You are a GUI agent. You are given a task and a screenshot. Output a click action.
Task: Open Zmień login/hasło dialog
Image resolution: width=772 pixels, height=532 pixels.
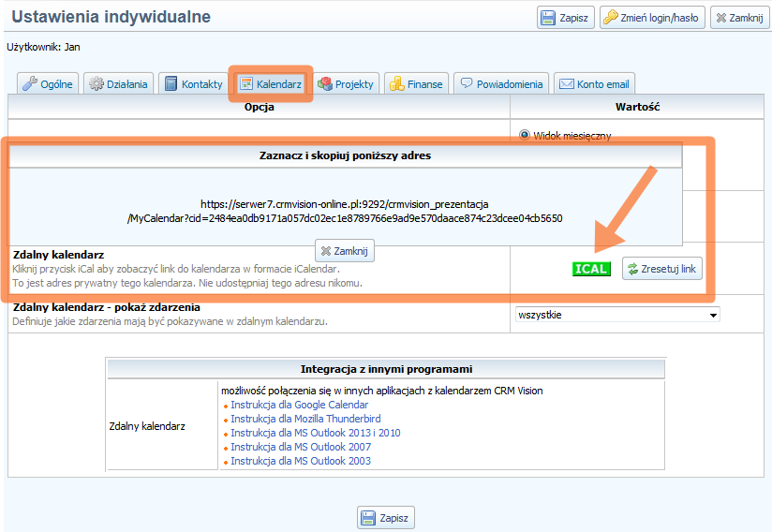651,18
